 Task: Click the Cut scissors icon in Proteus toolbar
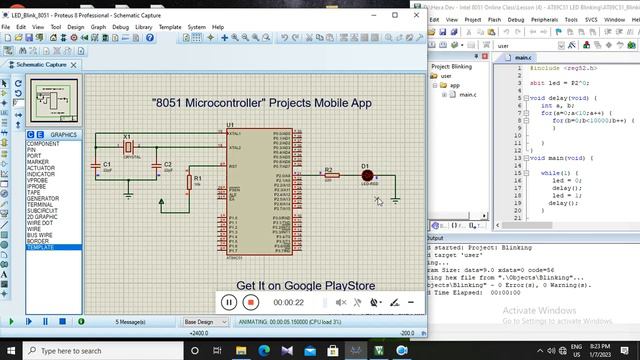pos(309,38)
